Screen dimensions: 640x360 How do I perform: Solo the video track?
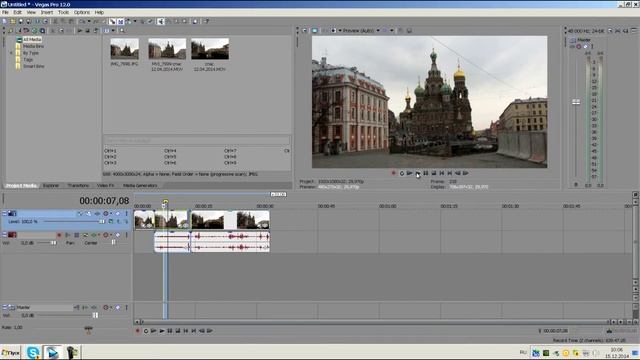pos(127,213)
